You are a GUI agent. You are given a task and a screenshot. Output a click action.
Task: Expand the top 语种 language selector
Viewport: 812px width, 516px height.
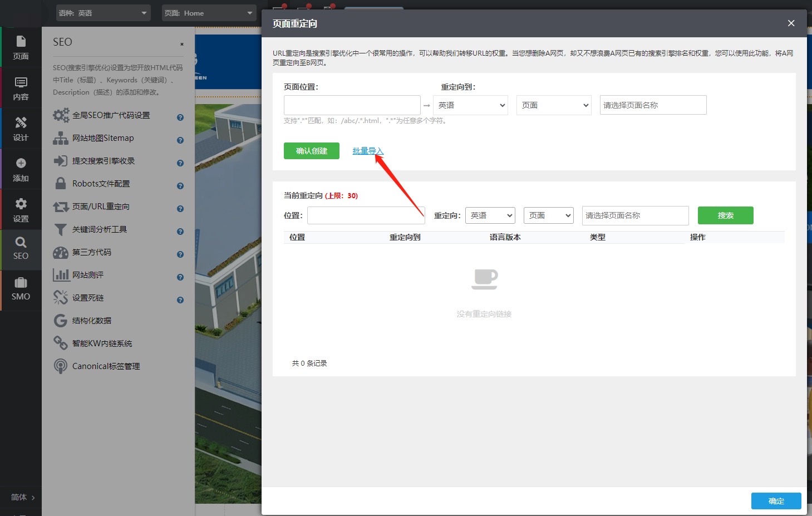point(104,13)
